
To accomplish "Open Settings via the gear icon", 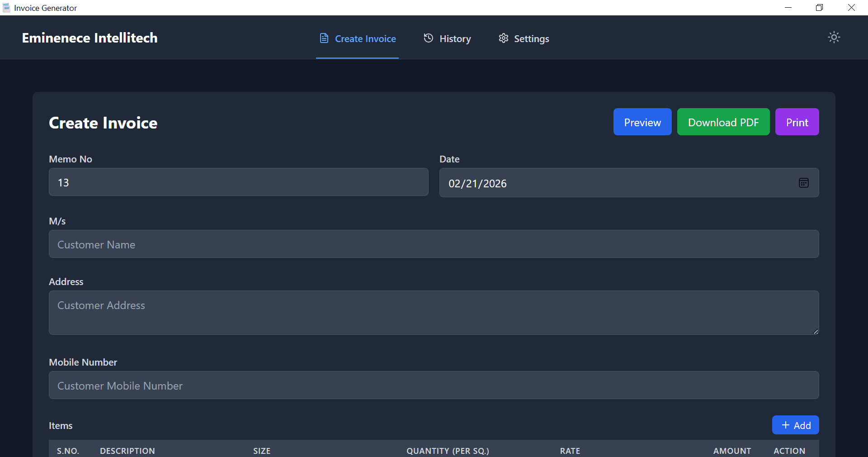I will 503,38.
